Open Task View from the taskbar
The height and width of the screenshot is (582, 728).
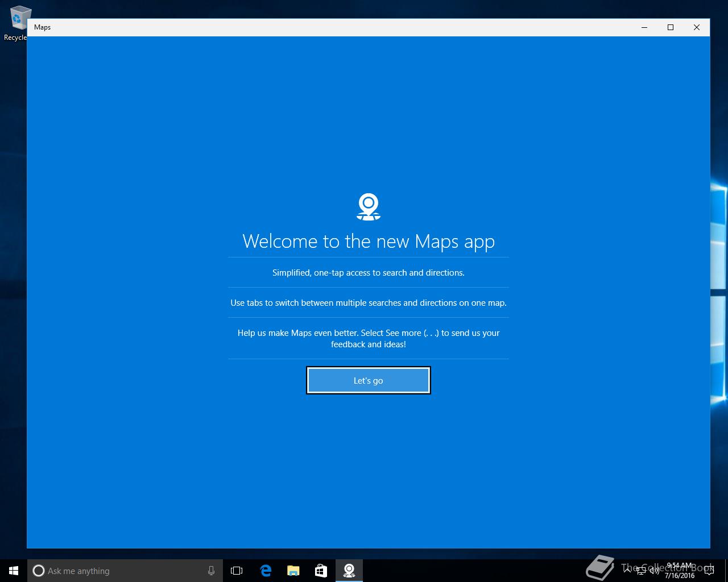(x=237, y=571)
